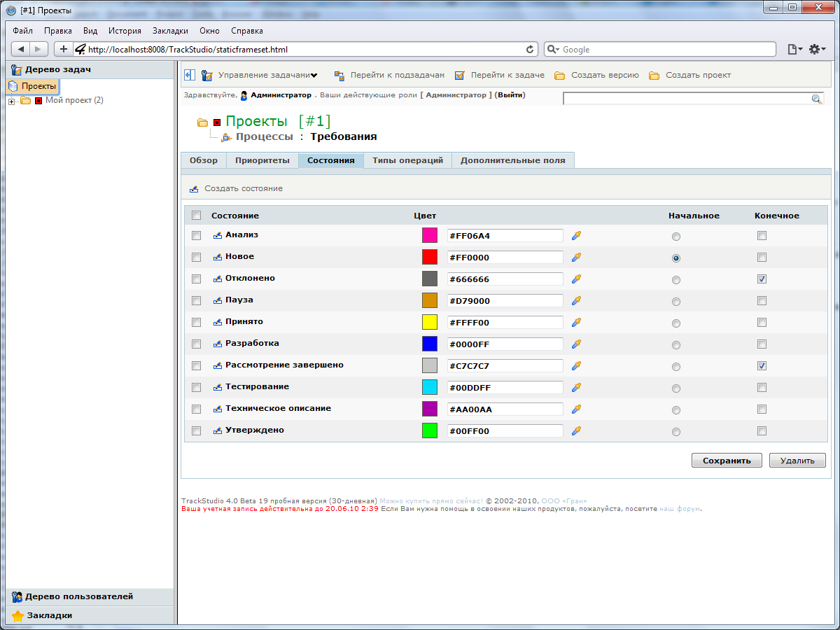This screenshot has width=840, height=630.
Task: Check the row checkbox for Пауза
Action: coord(196,300)
